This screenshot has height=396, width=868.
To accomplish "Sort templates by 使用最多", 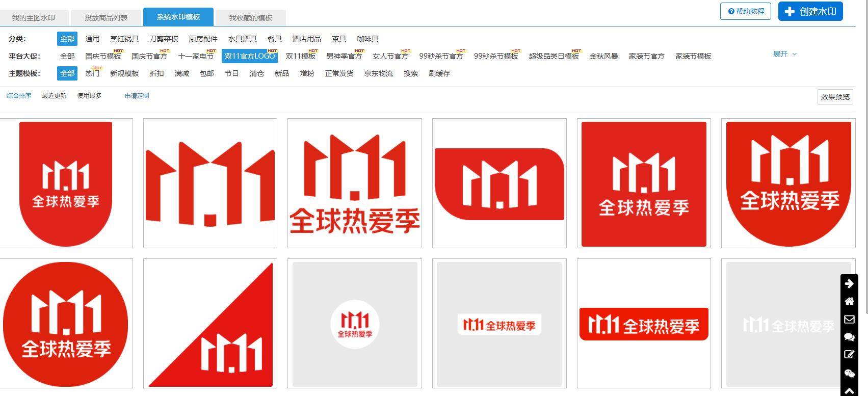I will click(x=89, y=96).
